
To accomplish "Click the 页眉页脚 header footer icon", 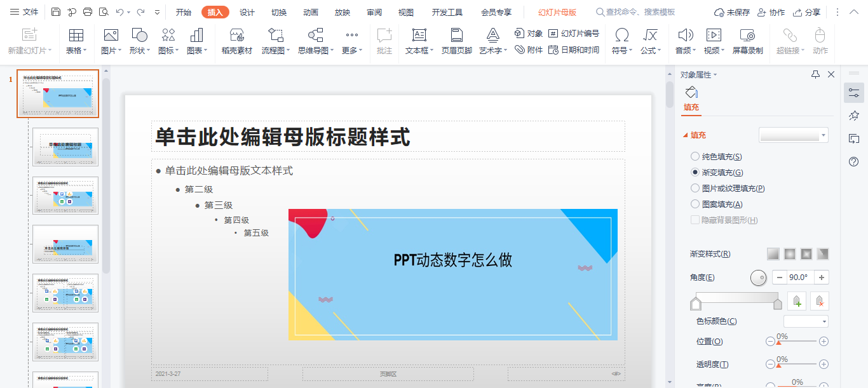I will 457,35.
